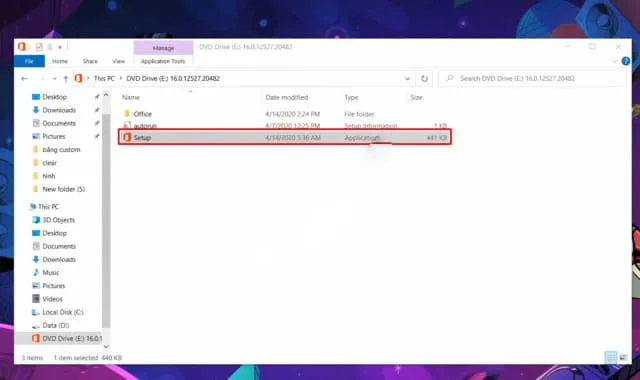Click the File folder type text
Screen dimensions: 640x380
pyautogui.click(x=359, y=114)
